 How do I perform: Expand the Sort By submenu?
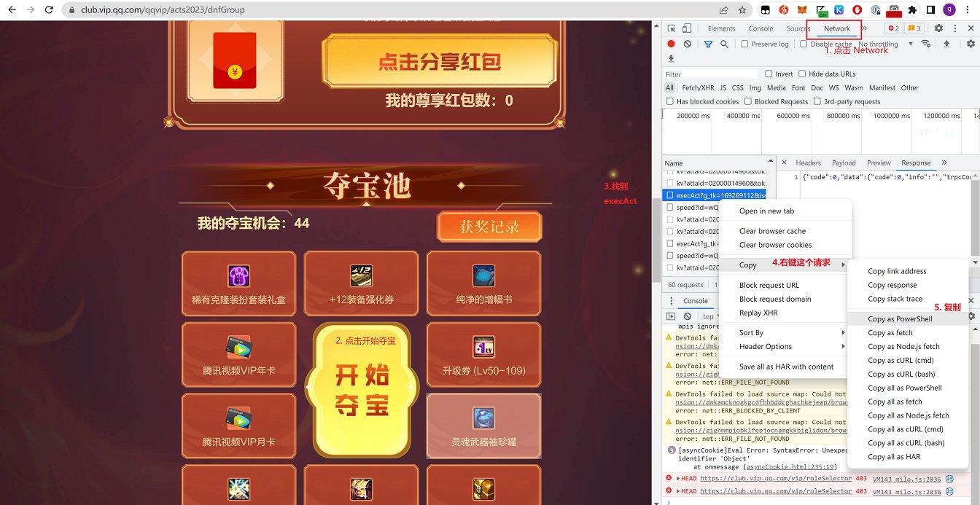coord(785,332)
